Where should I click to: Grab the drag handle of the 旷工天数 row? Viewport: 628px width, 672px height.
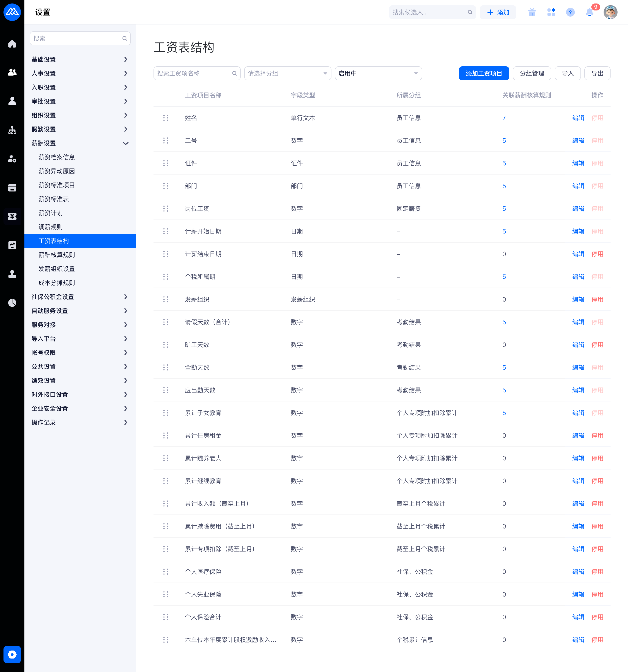pos(166,345)
